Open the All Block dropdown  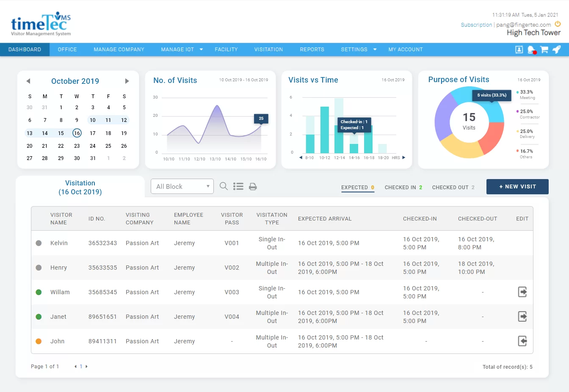point(182,186)
